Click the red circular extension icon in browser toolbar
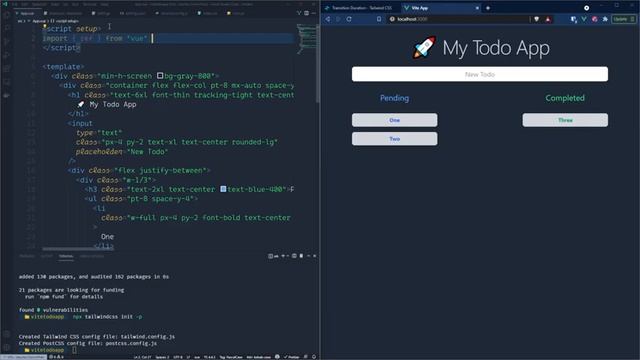This screenshot has height=360, width=640. pos(595,19)
